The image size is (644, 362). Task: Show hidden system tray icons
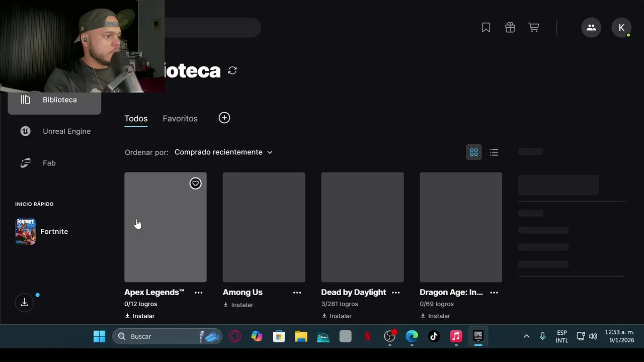coord(526,336)
